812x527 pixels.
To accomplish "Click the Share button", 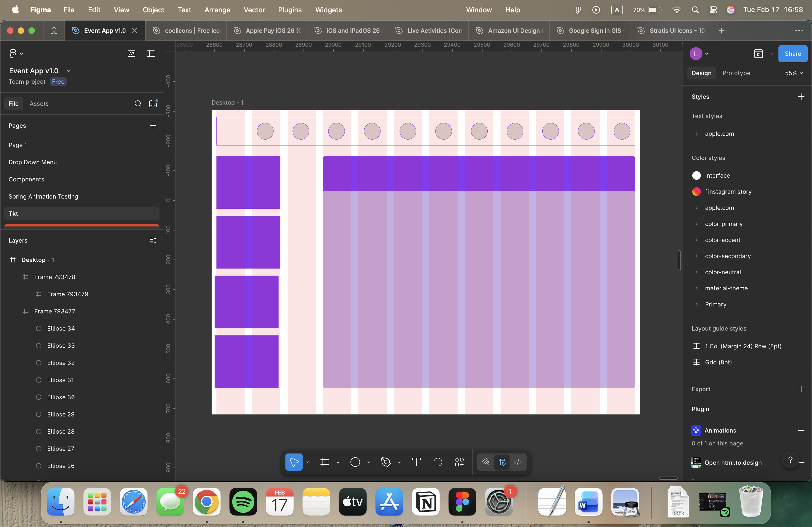I will pyautogui.click(x=793, y=53).
